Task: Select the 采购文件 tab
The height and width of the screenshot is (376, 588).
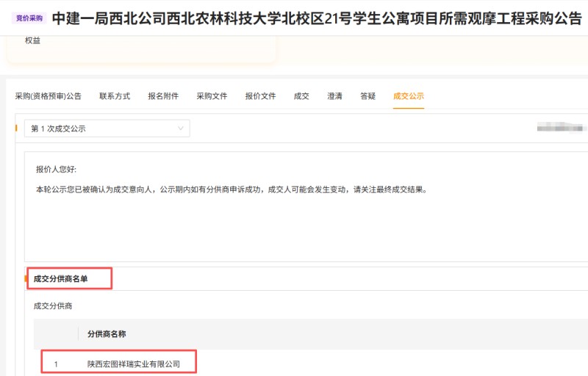Action: [x=212, y=96]
